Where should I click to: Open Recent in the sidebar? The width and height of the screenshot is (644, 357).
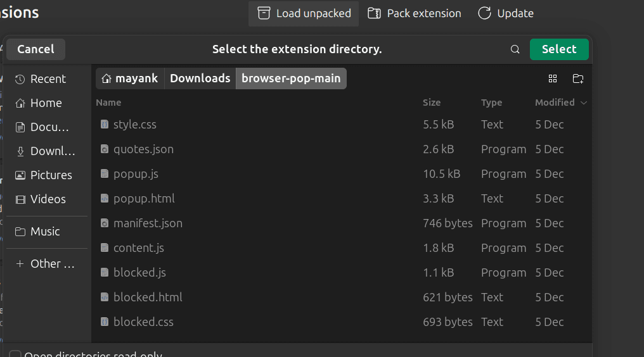point(47,78)
